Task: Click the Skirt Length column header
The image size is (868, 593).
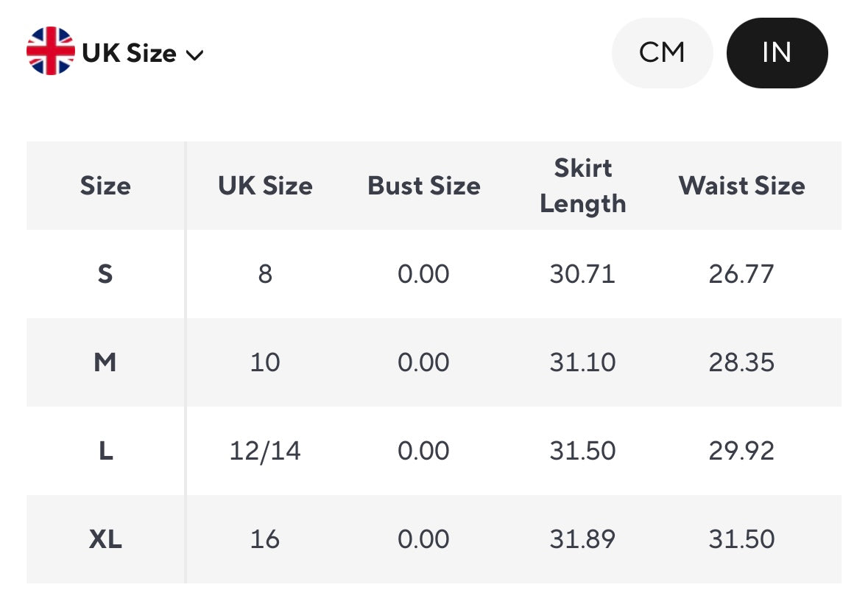Action: click(x=583, y=186)
